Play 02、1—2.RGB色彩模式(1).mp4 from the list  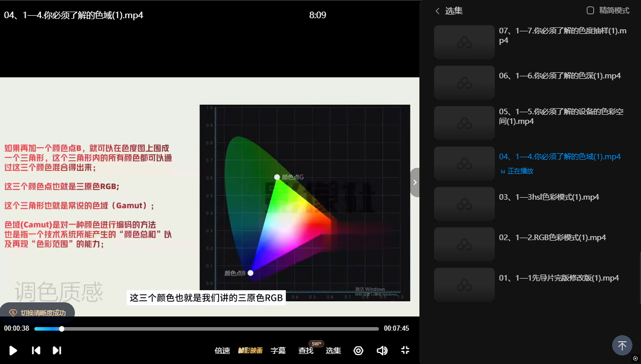click(x=552, y=238)
